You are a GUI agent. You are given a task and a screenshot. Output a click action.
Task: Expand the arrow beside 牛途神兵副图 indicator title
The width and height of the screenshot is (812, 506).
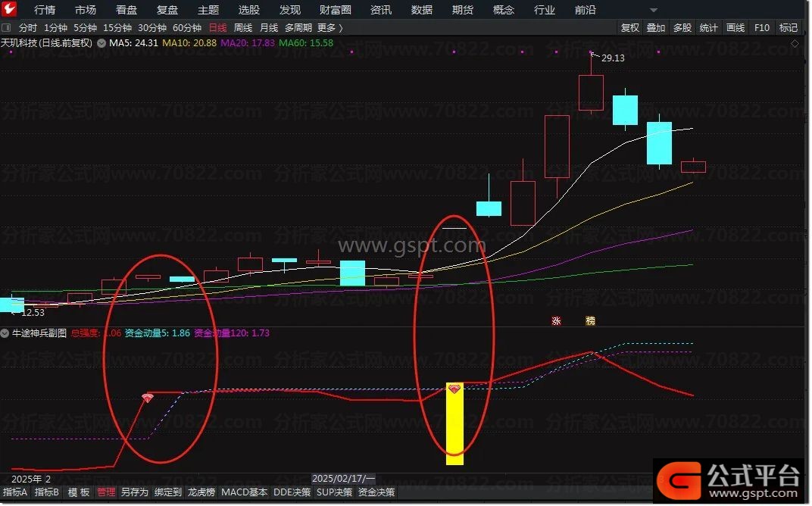coord(5,334)
